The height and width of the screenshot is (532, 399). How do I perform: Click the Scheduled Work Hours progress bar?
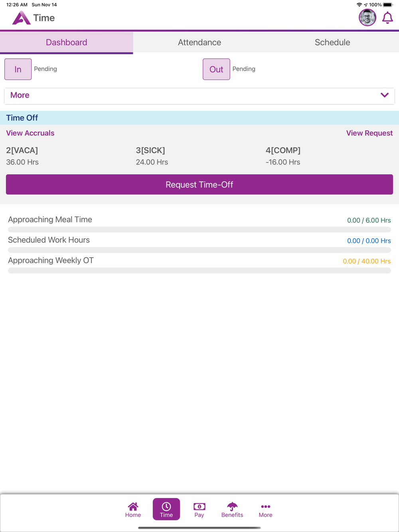[x=199, y=250]
